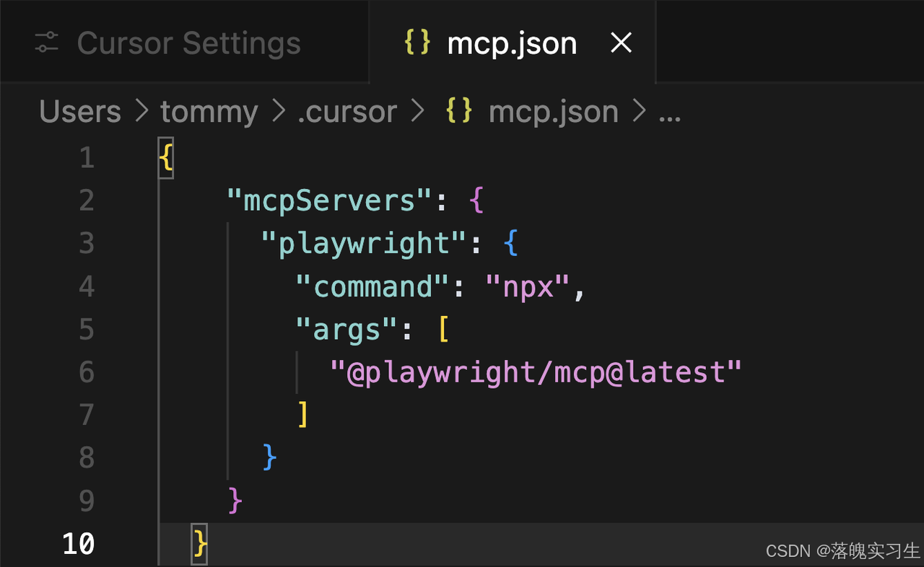This screenshot has height=567, width=924.
Task: Click line number 9 in the gutter
Action: (87, 500)
